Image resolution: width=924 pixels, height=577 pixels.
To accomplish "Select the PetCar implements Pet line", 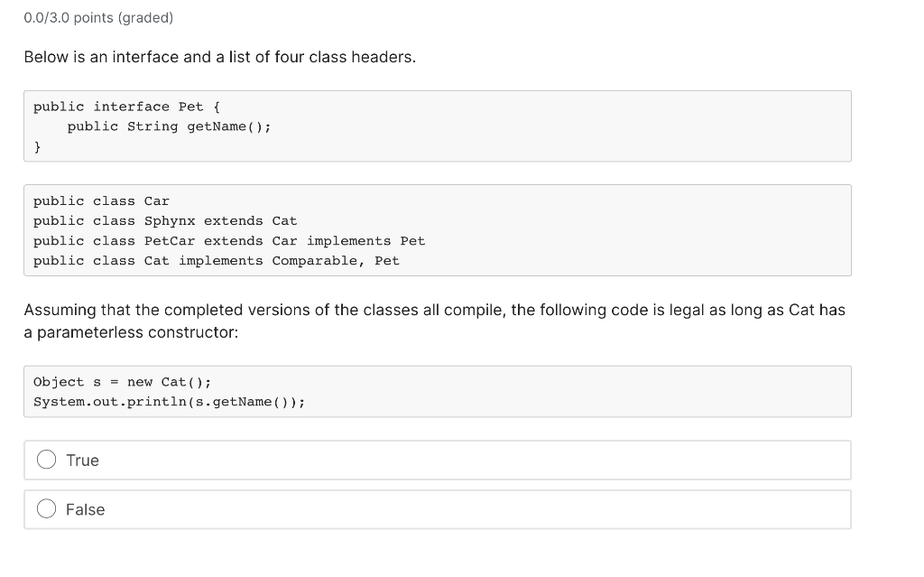I will 229,240.
